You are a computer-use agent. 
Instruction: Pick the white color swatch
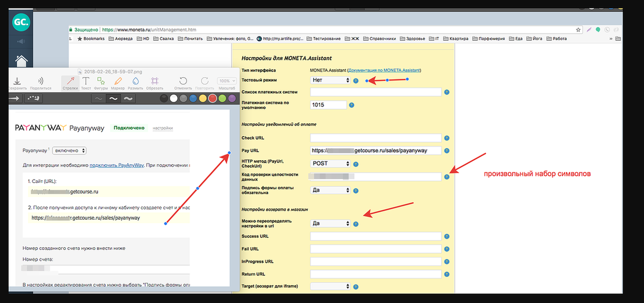[173, 98]
